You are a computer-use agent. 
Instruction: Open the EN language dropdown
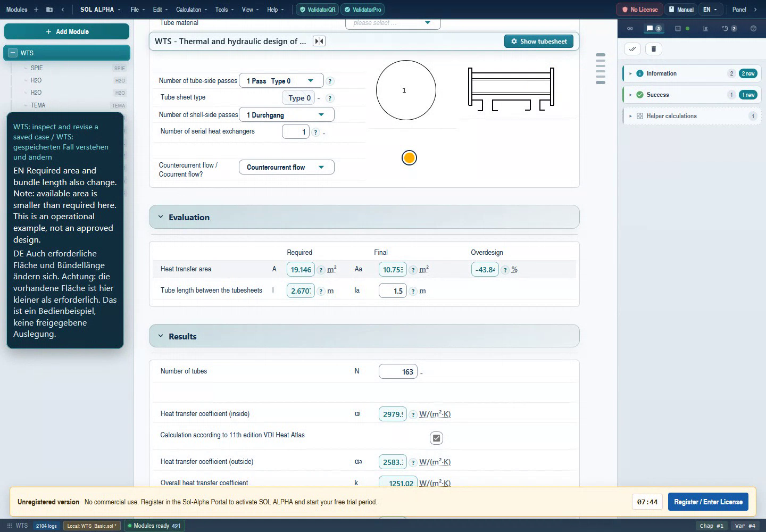point(710,10)
